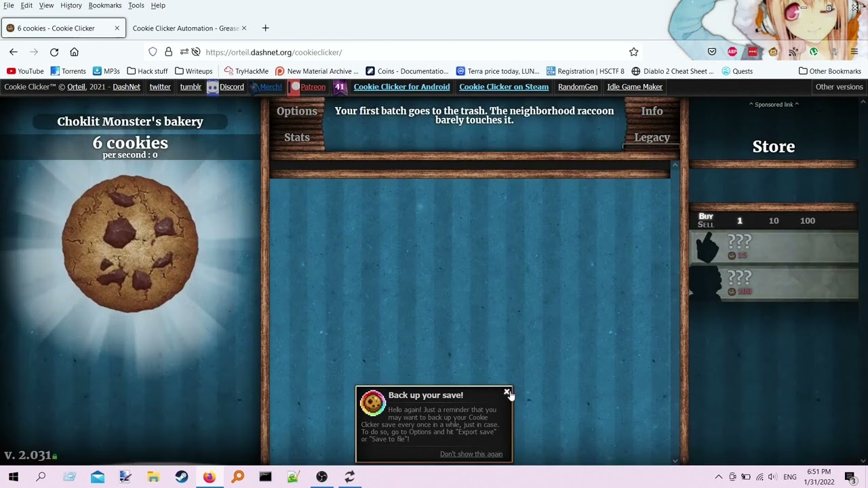The image size is (868, 488).
Task: Buy the locked second building costing 100
Action: point(774,283)
